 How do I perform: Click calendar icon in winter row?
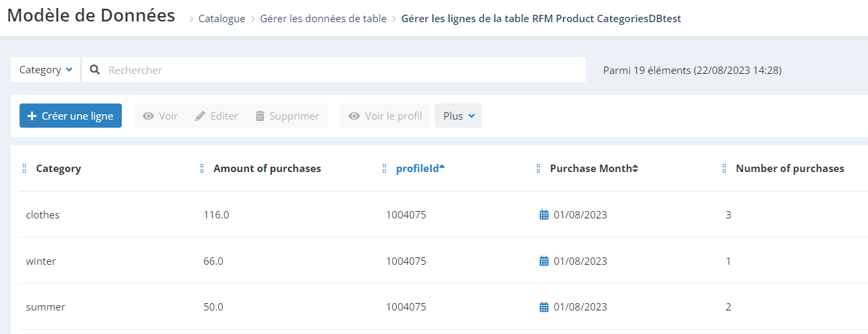coord(544,261)
